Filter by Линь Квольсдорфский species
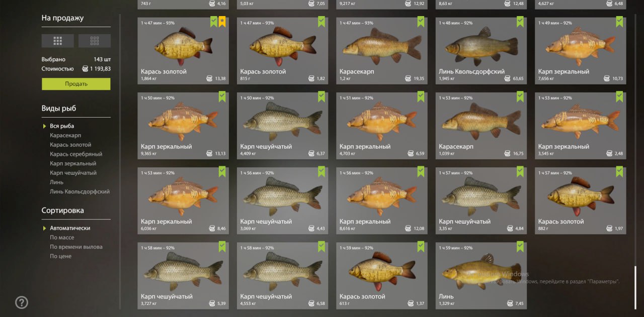 click(79, 191)
